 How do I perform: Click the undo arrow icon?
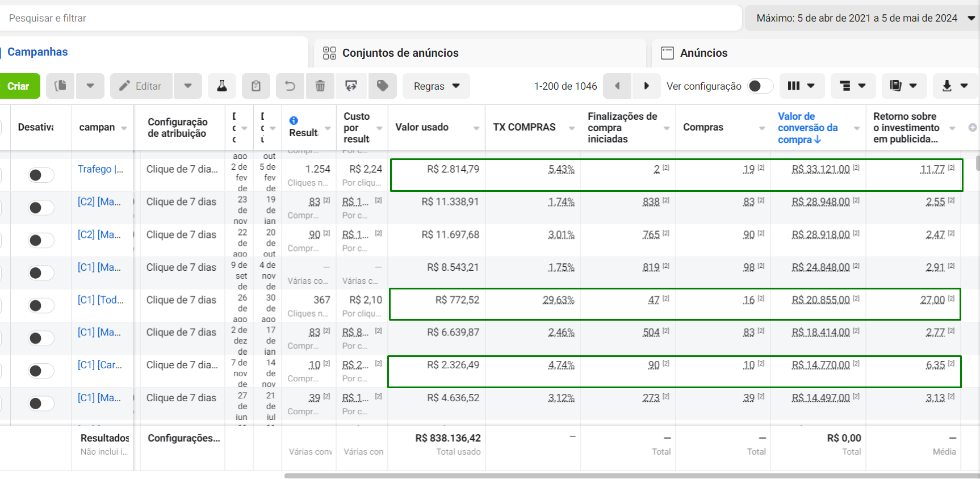click(x=290, y=86)
